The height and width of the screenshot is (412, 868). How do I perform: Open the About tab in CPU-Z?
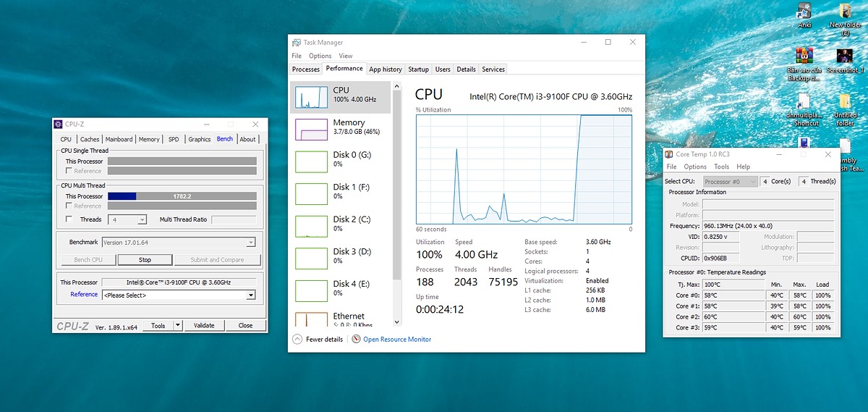(x=247, y=139)
